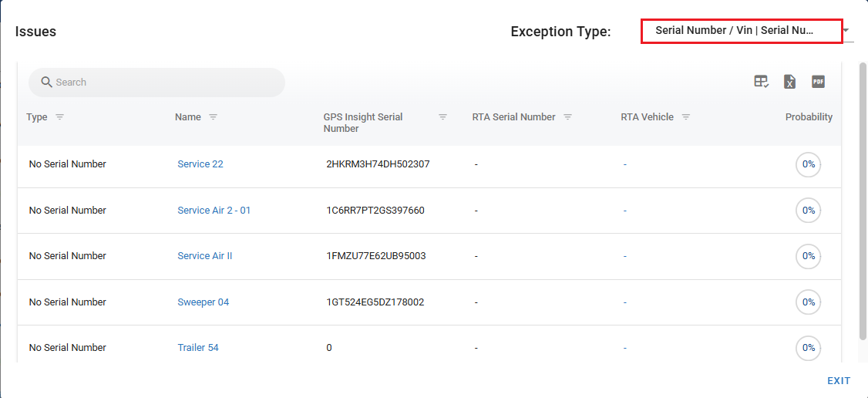Click the Exception Type dropdown arrow
This screenshot has width=868, height=398.
846,32
